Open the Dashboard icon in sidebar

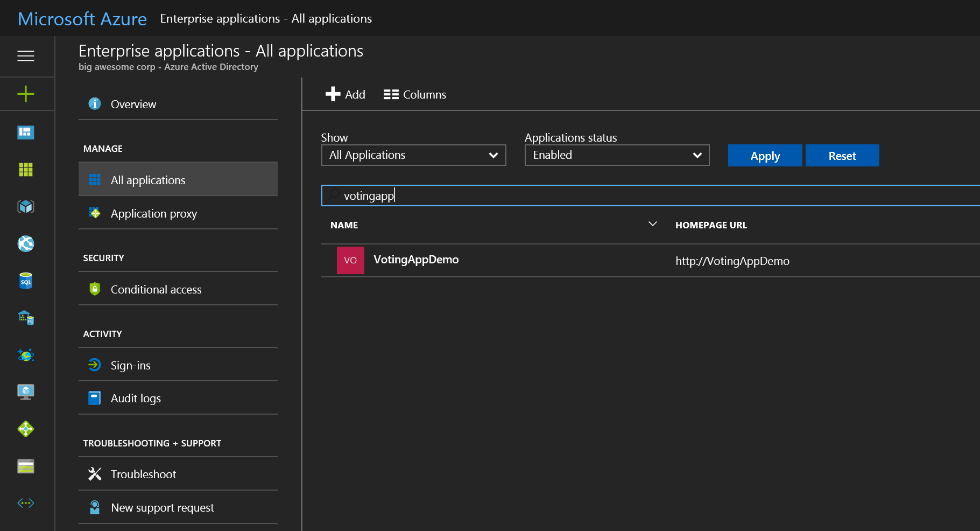[26, 132]
